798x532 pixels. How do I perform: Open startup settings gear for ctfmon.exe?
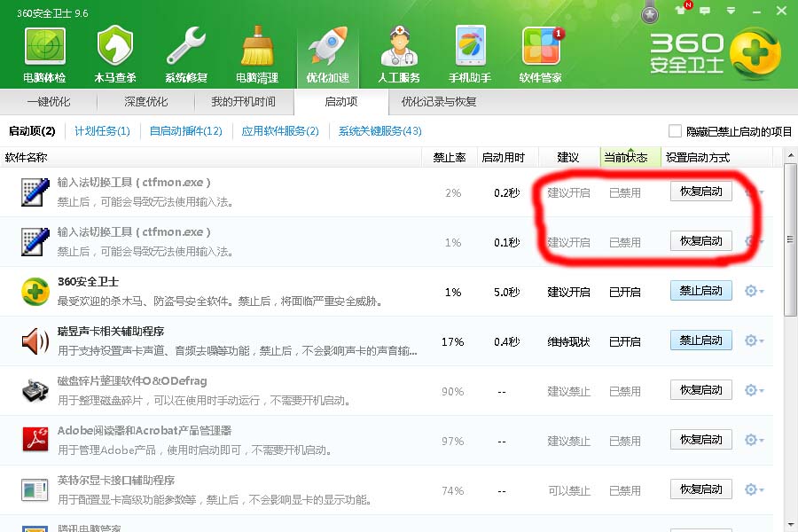click(x=749, y=191)
